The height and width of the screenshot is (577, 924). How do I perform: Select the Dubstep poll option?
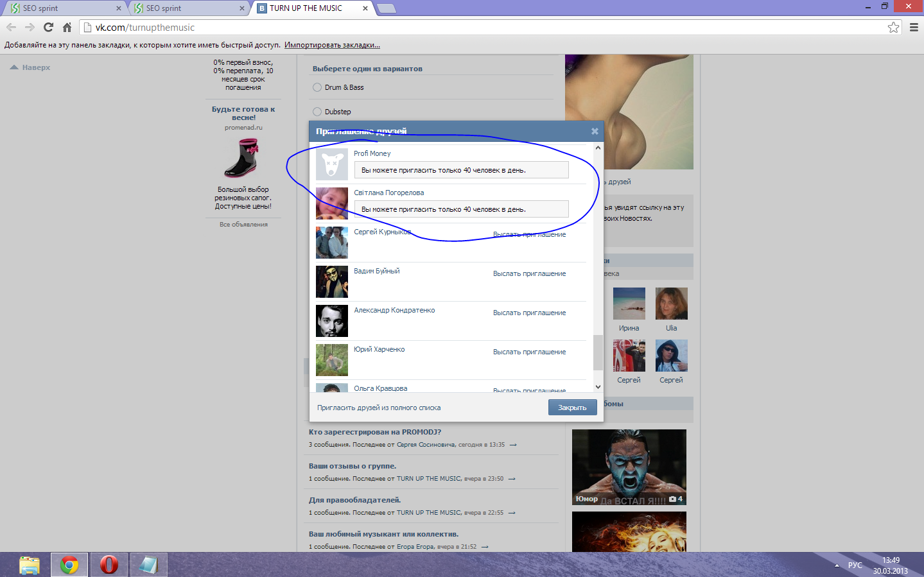coord(317,112)
